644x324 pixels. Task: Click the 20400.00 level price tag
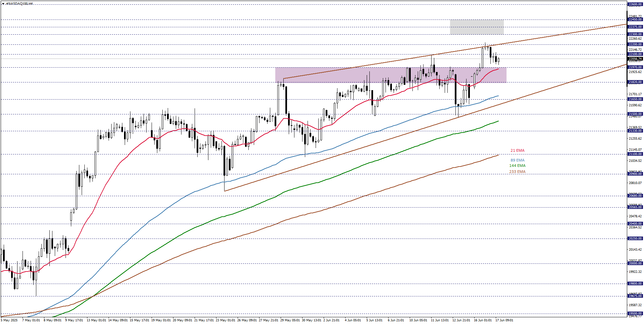pyautogui.click(x=635, y=224)
